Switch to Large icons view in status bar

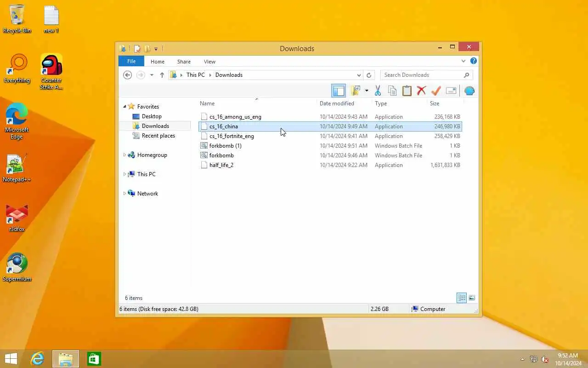pyautogui.click(x=472, y=298)
